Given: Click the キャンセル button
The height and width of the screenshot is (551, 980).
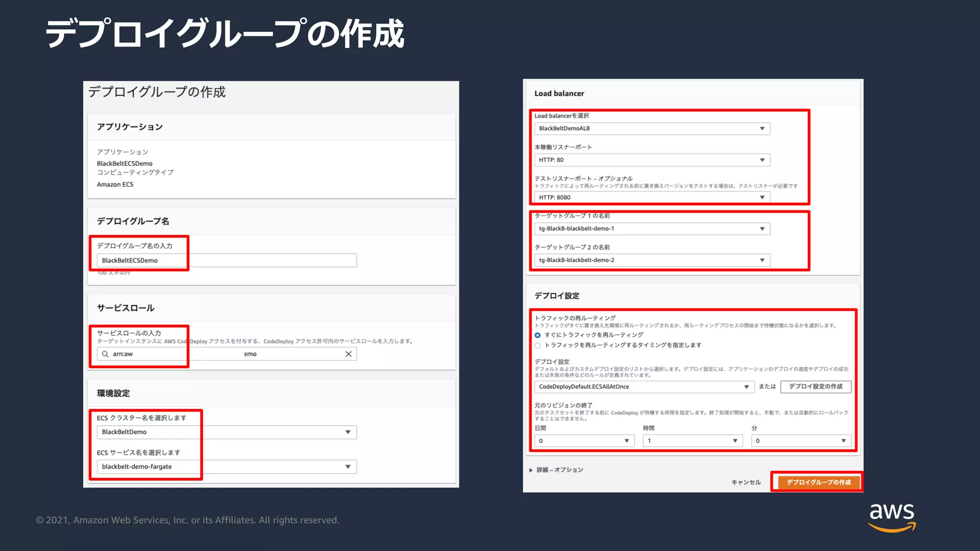Looking at the screenshot, I should [746, 482].
